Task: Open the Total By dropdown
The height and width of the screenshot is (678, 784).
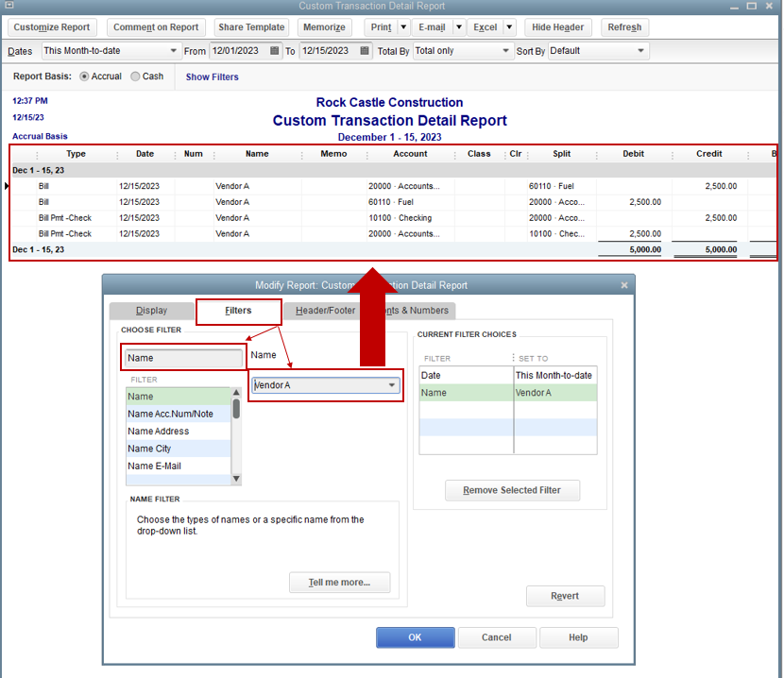Action: tap(505, 51)
